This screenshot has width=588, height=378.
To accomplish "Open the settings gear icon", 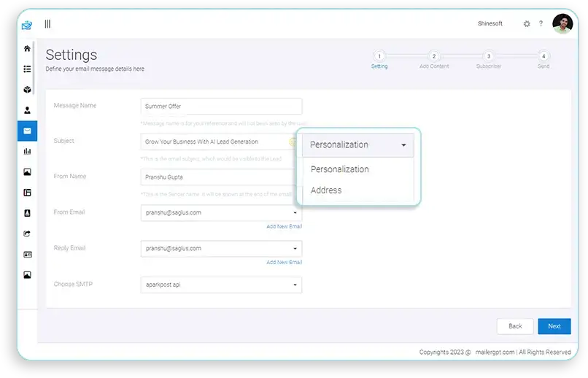I will 527,23.
